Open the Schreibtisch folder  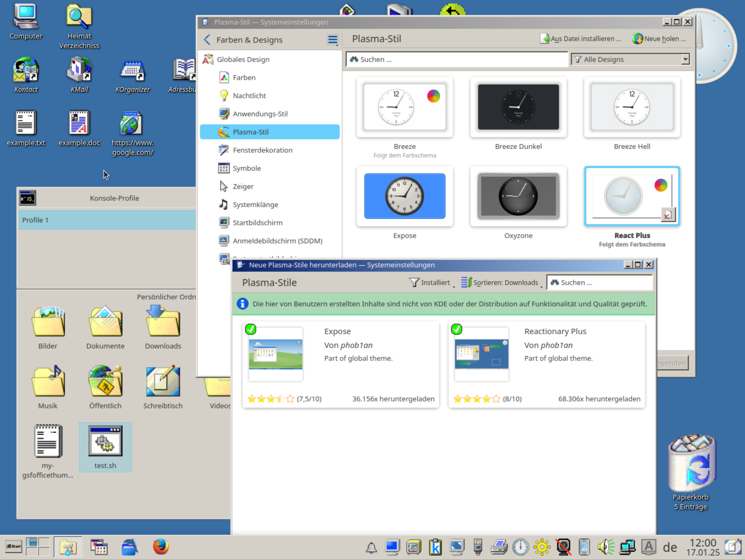click(163, 387)
